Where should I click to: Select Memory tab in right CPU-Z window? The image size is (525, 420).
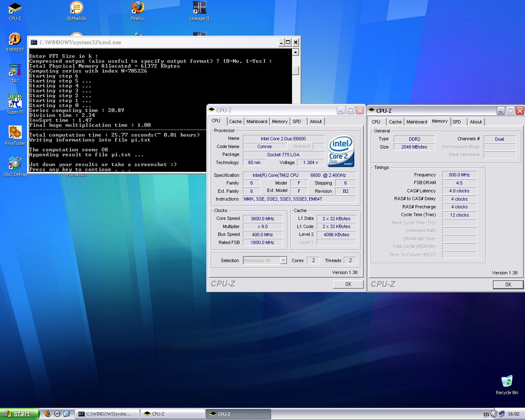point(440,121)
